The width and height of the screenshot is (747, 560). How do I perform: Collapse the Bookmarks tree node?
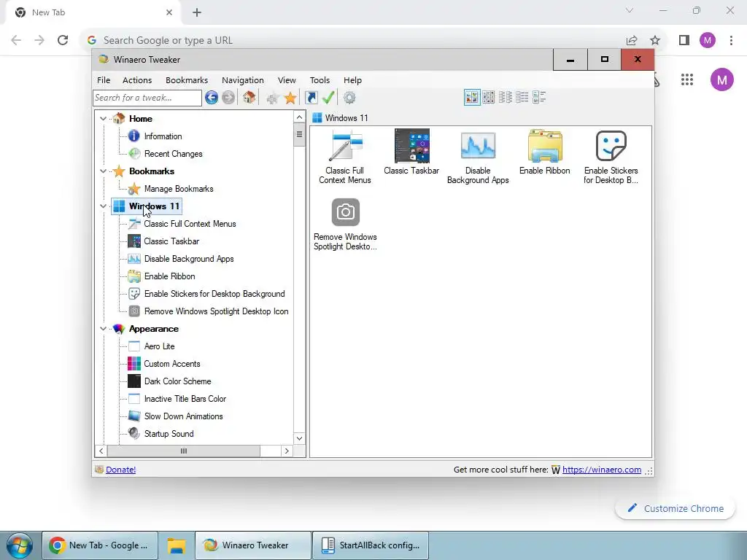point(103,171)
